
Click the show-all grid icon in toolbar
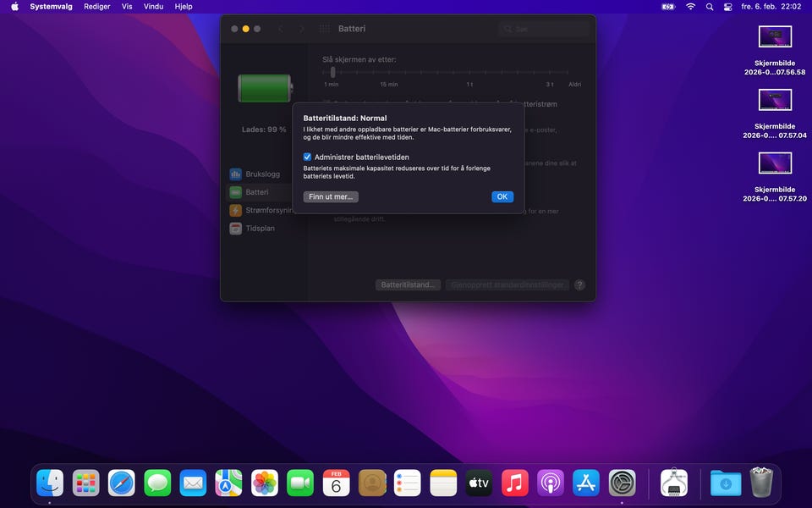tap(324, 29)
